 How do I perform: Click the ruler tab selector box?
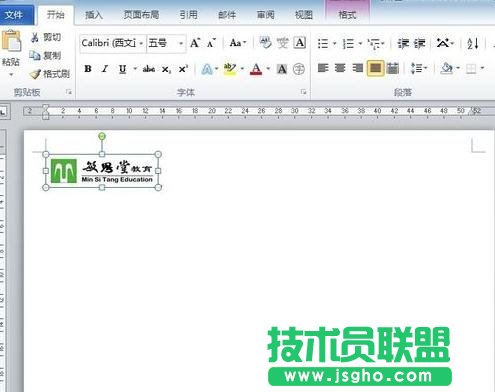tap(4, 112)
